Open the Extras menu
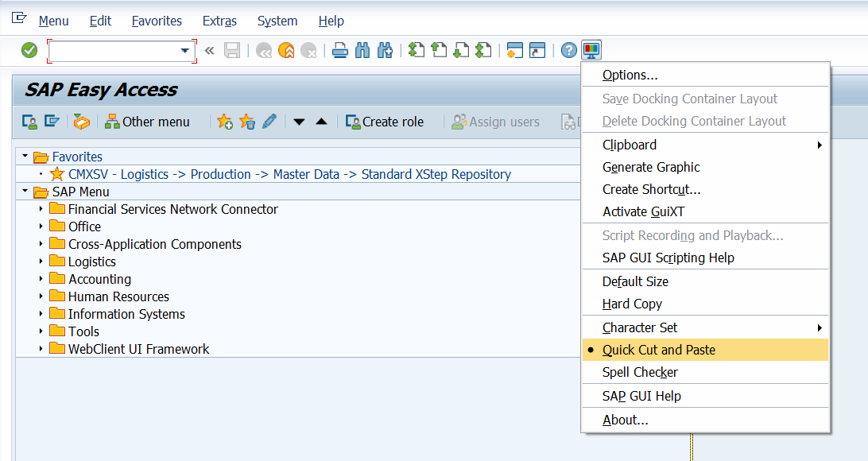 click(219, 21)
